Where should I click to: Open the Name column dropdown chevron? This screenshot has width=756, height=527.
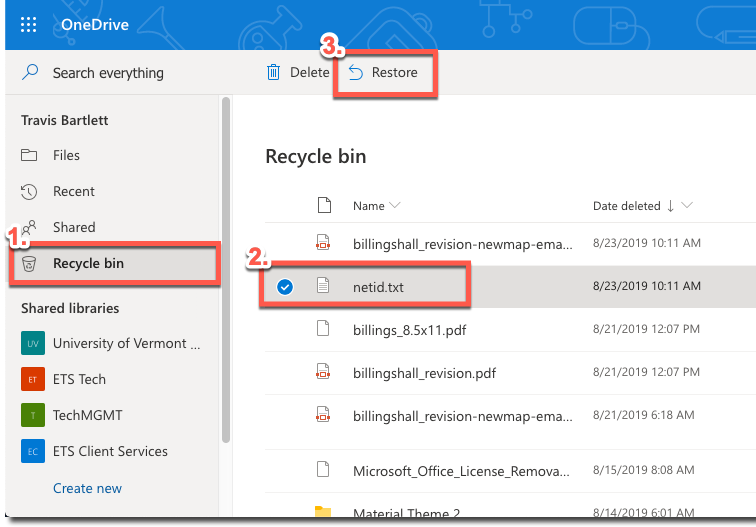click(x=395, y=205)
